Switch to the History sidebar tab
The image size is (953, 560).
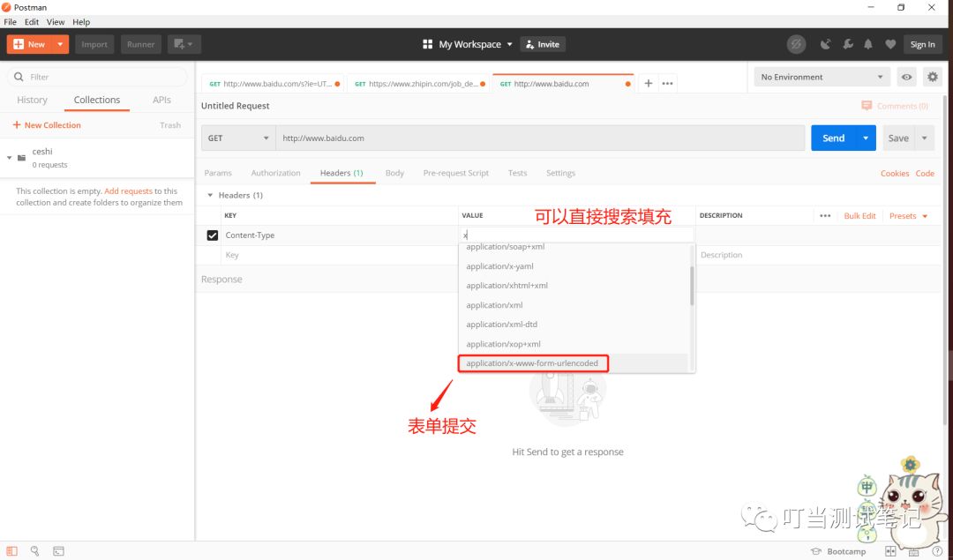pyautogui.click(x=33, y=100)
